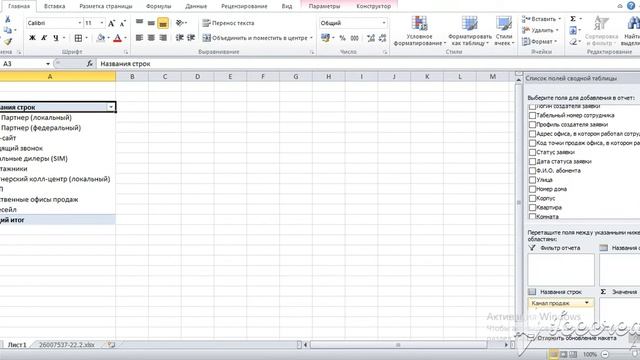Check the 'Квартира' field
Viewport: 640px width, 360px height.
coord(532,207)
